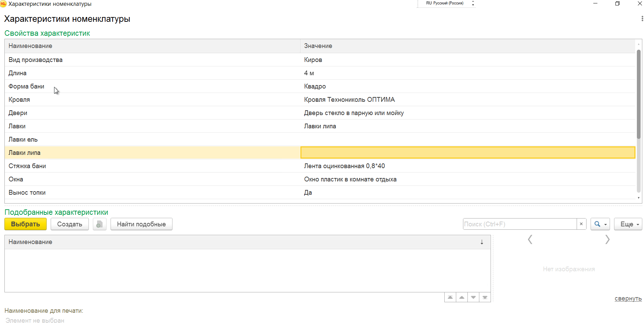Move item to the very bottom
644x323 pixels.
tap(485, 297)
